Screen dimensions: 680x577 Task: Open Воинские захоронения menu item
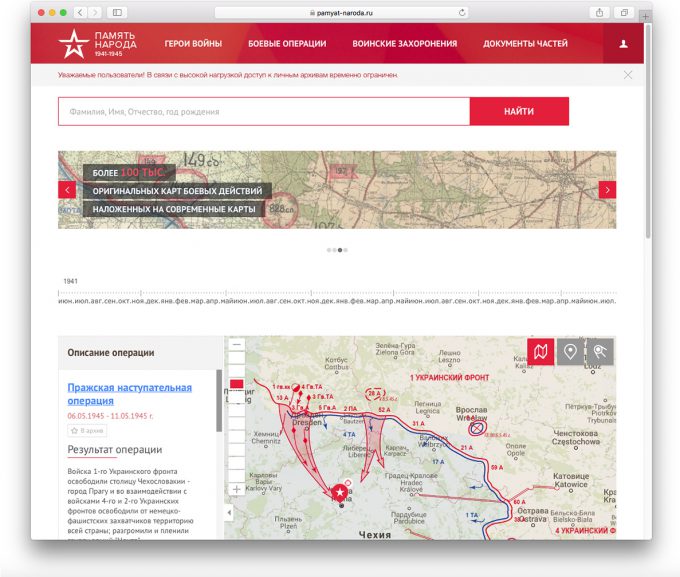point(405,44)
